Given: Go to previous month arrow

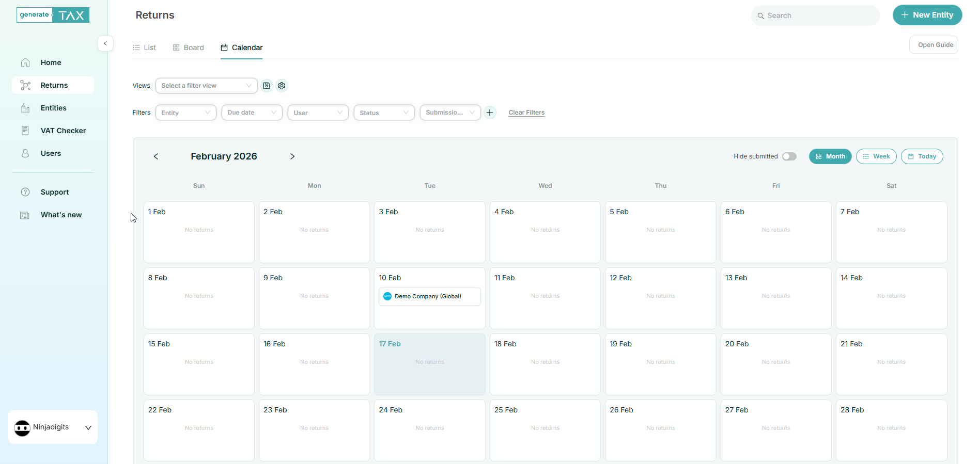Looking at the screenshot, I should point(156,156).
